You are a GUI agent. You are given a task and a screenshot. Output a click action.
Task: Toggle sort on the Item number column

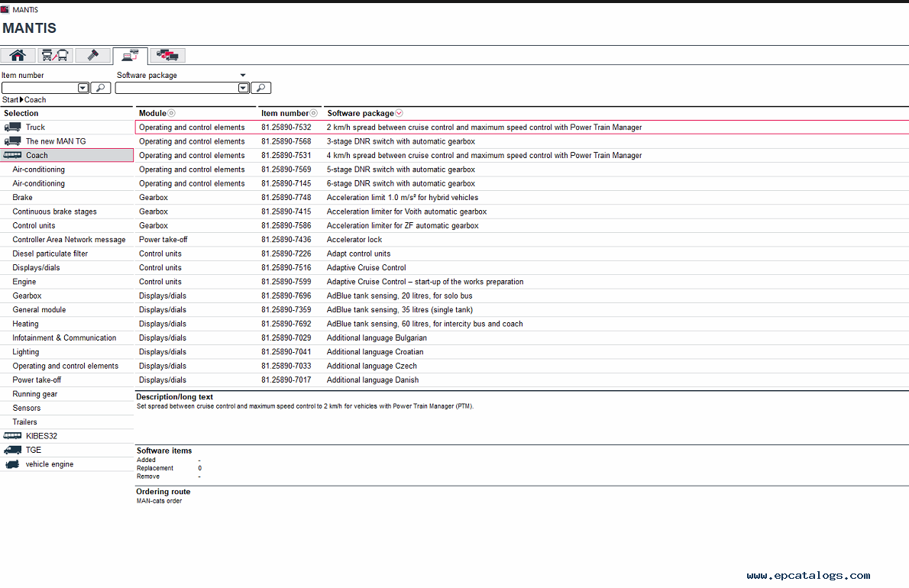313,113
